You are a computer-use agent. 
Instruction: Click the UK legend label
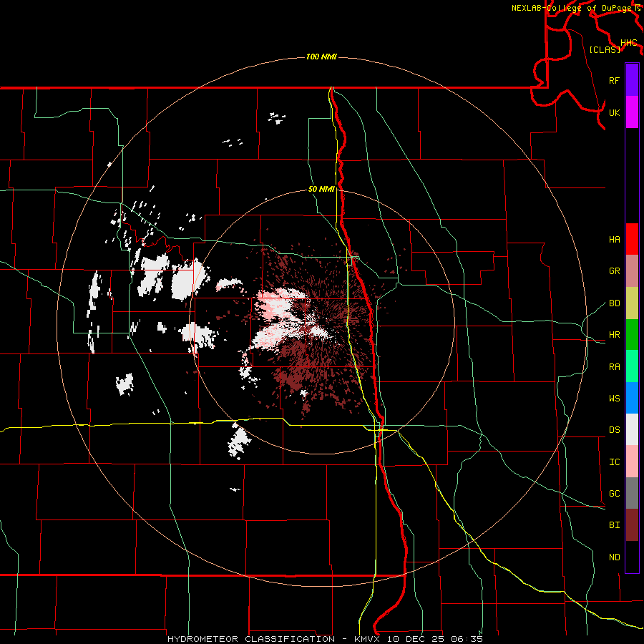pyautogui.click(x=614, y=112)
